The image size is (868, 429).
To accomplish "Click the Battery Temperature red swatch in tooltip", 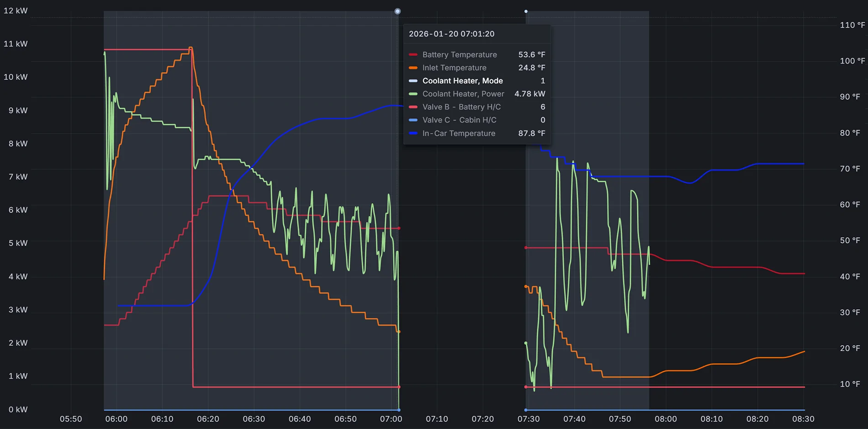I will point(413,54).
